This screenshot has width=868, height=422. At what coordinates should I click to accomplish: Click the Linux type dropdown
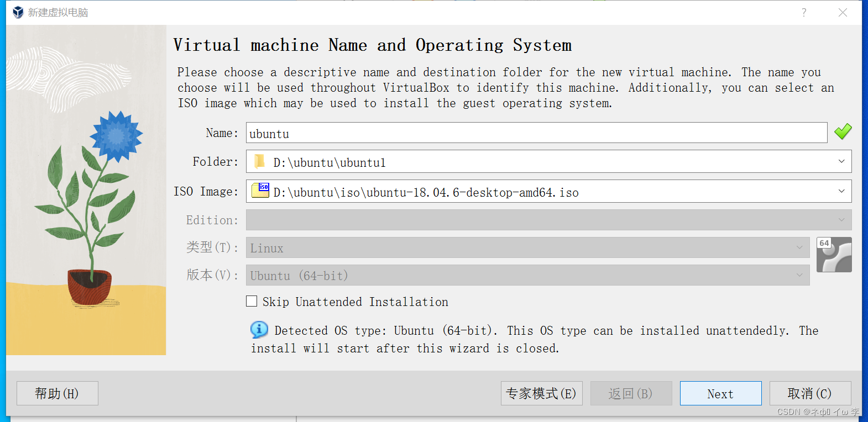[527, 247]
